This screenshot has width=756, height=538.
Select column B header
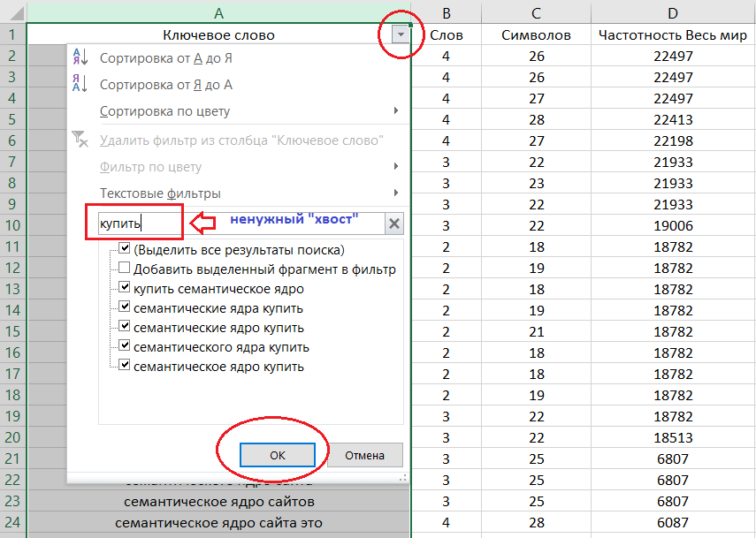tap(446, 12)
